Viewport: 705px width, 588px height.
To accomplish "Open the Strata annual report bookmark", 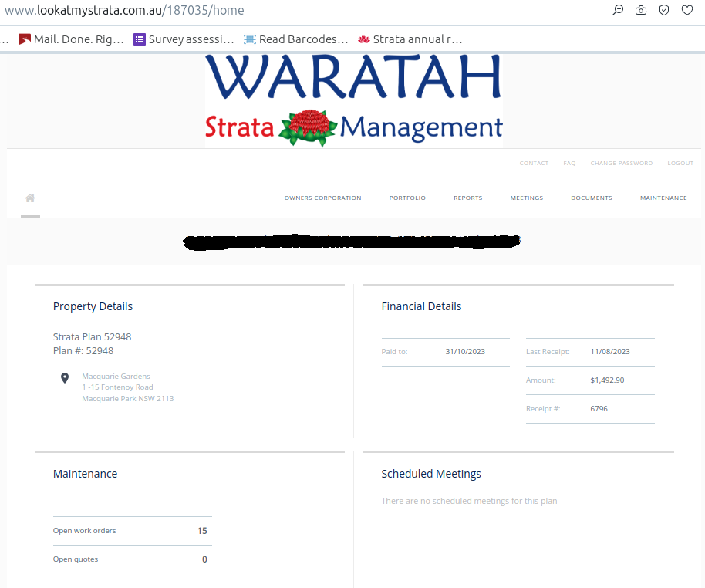I will (410, 39).
